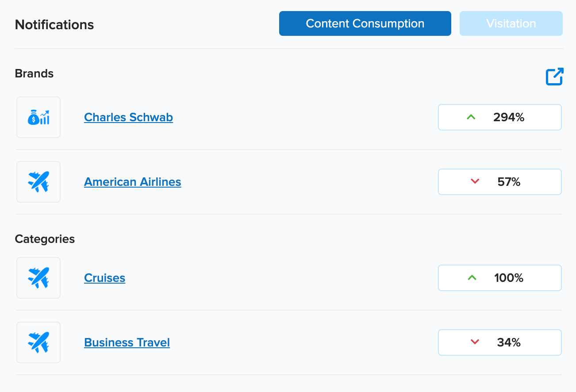Follow the Business Travel category link
The image size is (576, 392).
127,342
